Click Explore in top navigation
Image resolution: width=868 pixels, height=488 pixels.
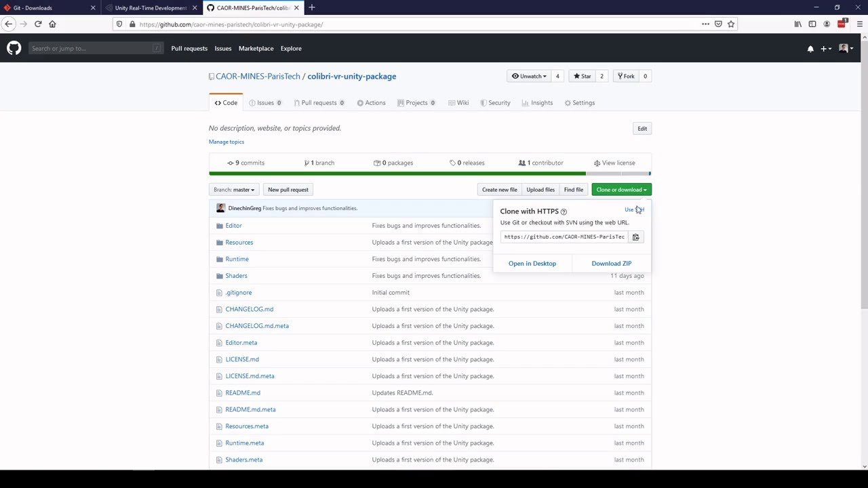tap(291, 49)
